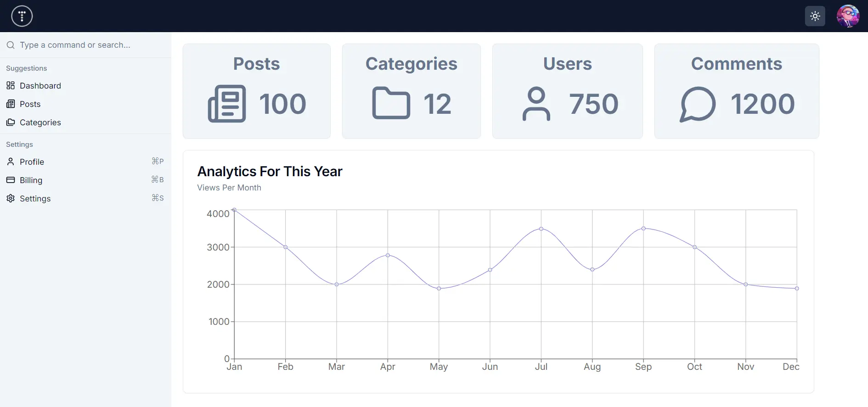
Task: Click the Sep data point on chart
Action: click(643, 229)
